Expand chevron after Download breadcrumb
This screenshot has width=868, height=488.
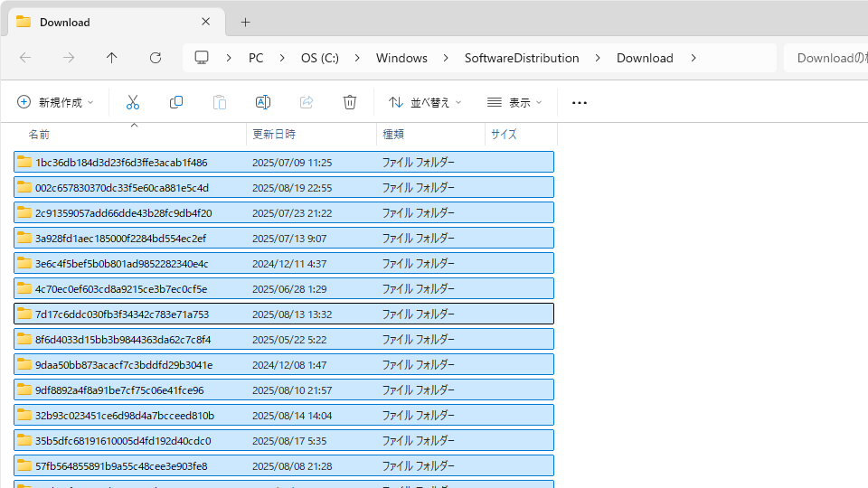(x=693, y=58)
